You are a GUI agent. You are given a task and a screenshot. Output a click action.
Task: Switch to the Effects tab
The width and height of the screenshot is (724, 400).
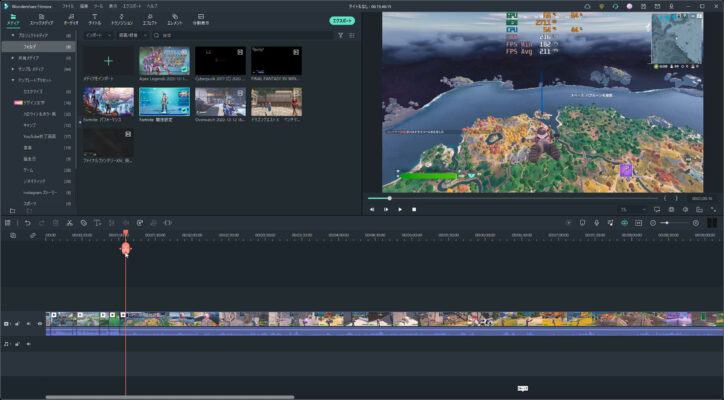click(150, 19)
